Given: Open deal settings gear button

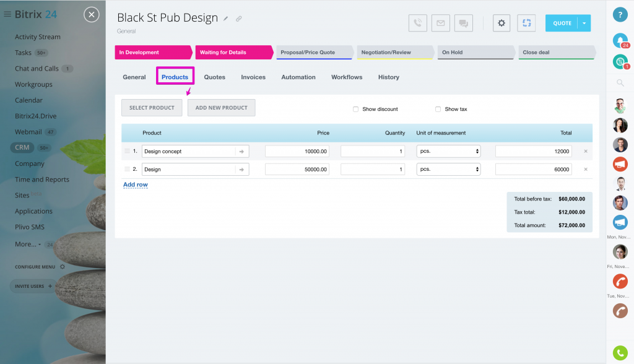Looking at the screenshot, I should point(502,23).
